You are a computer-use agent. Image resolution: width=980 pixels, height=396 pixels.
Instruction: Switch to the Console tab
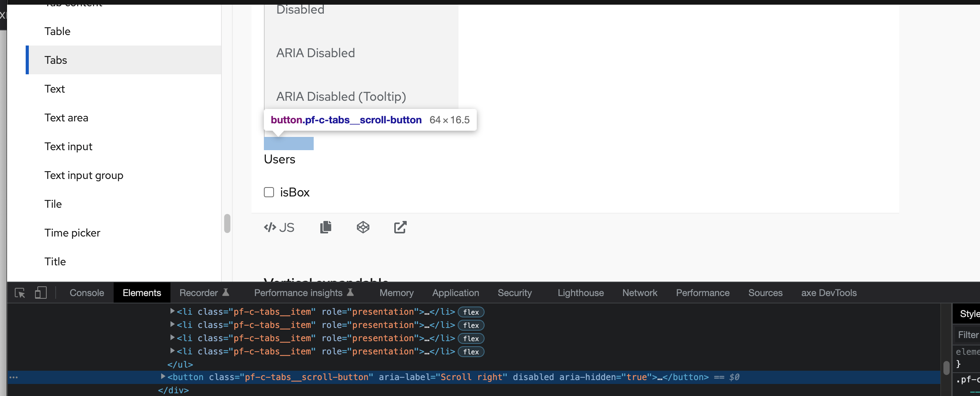[x=87, y=293]
